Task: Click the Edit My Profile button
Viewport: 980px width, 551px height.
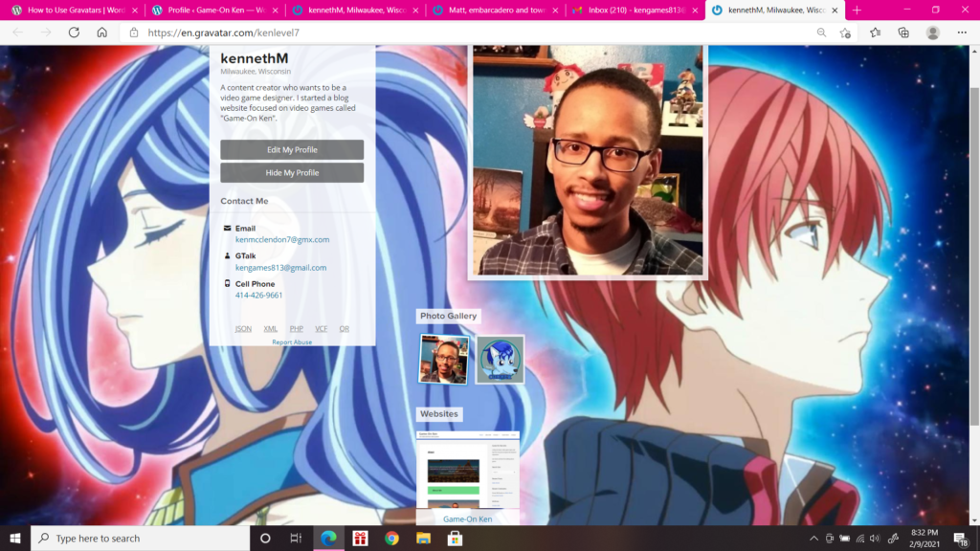Action: coord(292,150)
